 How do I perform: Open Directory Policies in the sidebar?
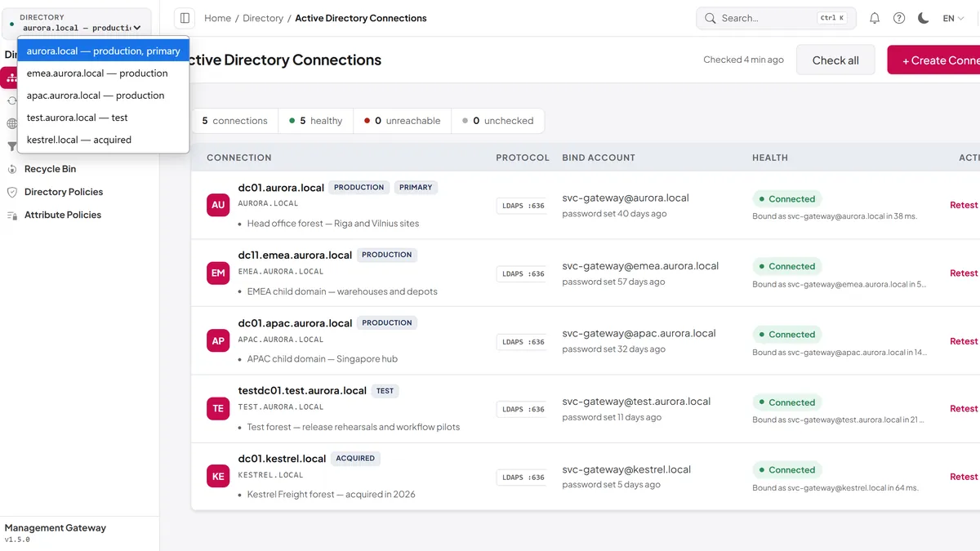(x=64, y=192)
